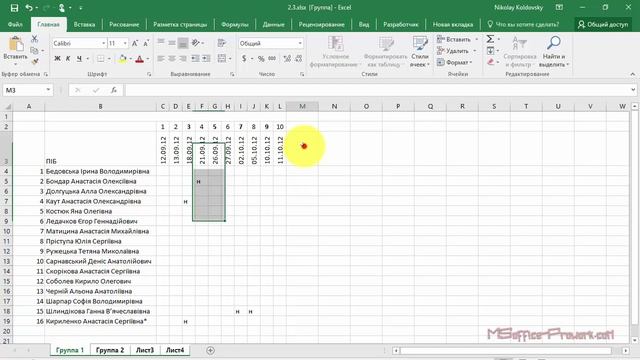
Task: Switch to the Рецензирование ribbon tab
Action: (x=322, y=24)
